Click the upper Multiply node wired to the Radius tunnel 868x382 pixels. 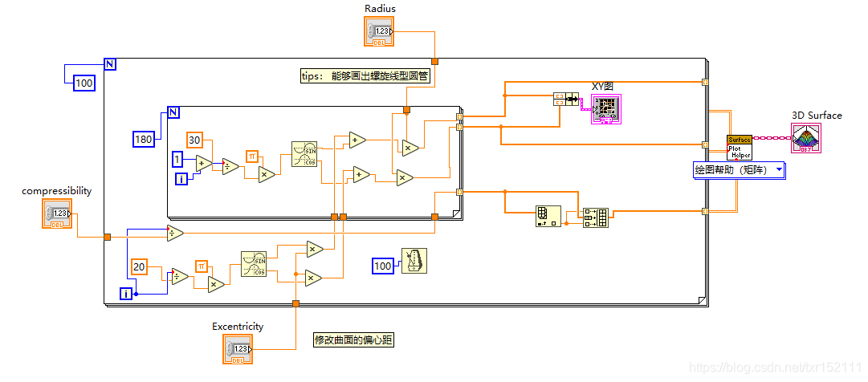pyautogui.click(x=410, y=148)
